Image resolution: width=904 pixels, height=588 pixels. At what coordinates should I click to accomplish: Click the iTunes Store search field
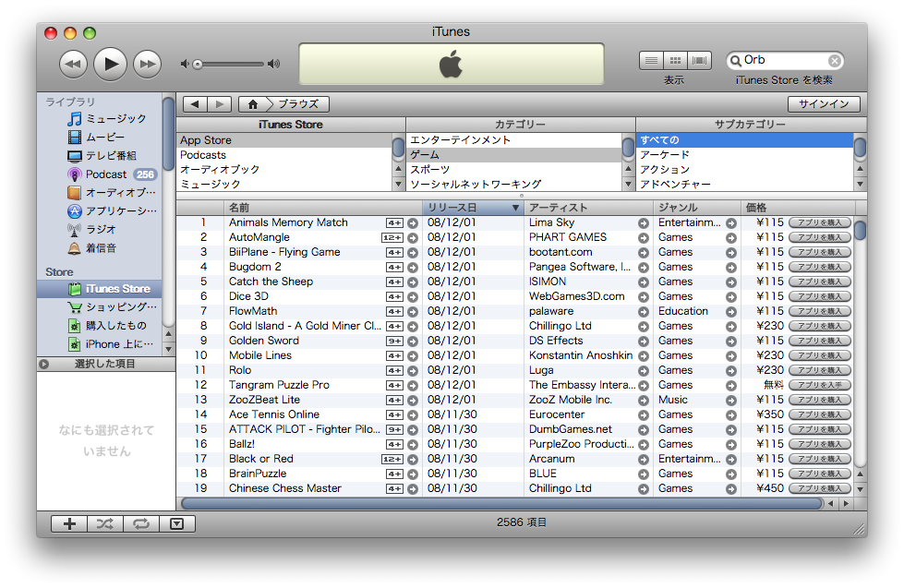[785, 61]
